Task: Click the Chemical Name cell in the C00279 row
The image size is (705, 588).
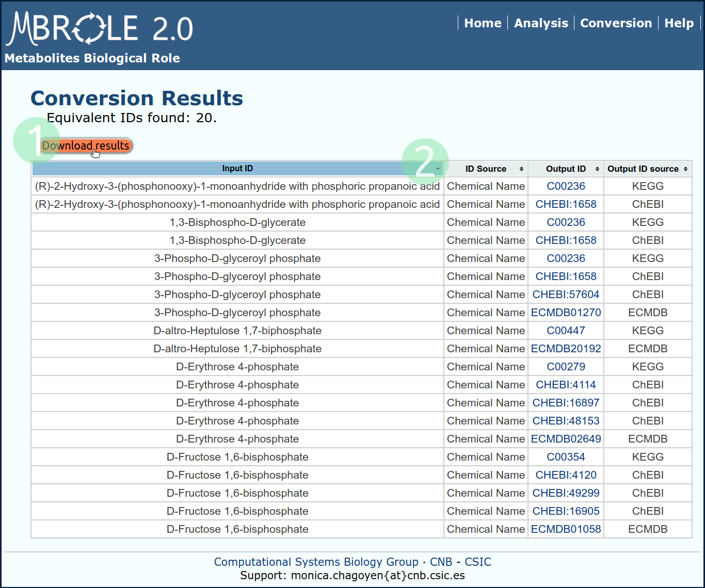Action: [486, 367]
